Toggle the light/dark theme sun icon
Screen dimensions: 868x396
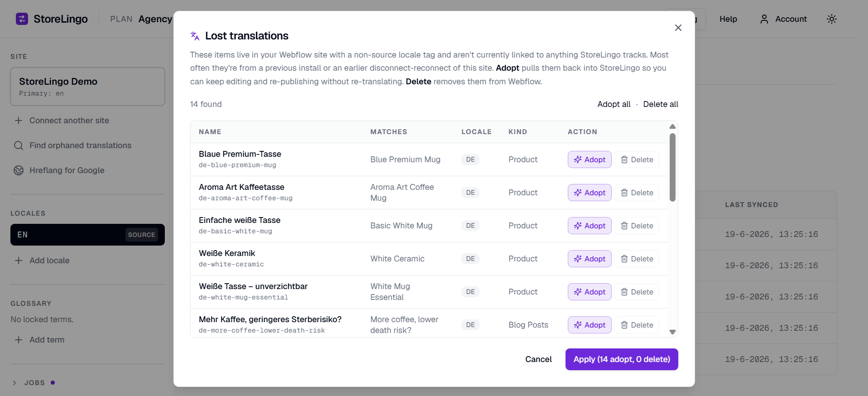(x=831, y=19)
